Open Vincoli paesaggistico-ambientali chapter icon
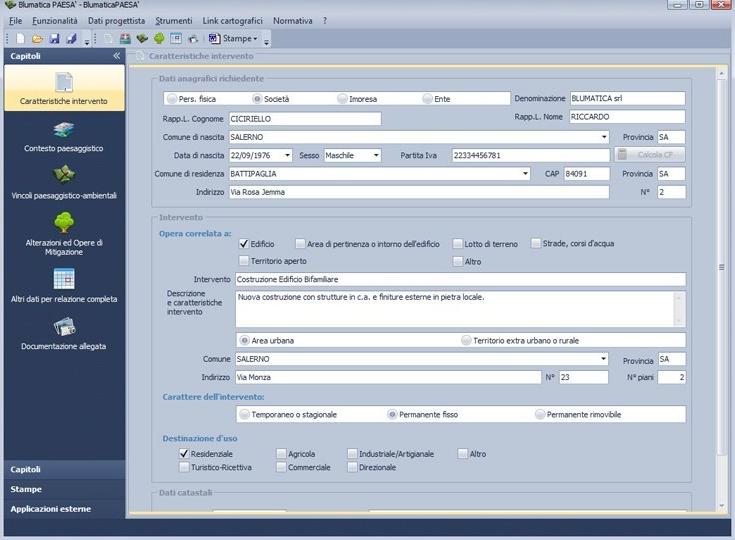This screenshot has height=540, width=735. click(64, 176)
